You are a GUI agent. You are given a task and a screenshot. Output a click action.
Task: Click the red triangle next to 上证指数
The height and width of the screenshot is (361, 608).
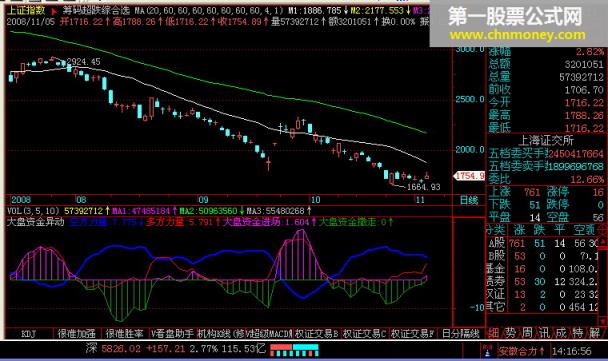[x=54, y=11]
